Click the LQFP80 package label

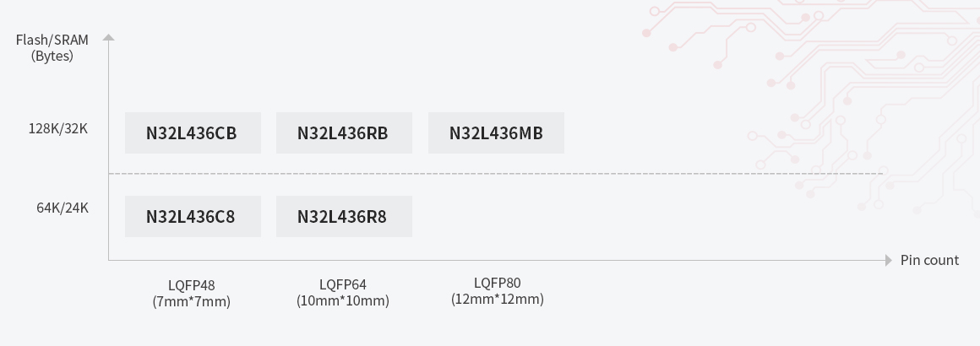(498, 283)
